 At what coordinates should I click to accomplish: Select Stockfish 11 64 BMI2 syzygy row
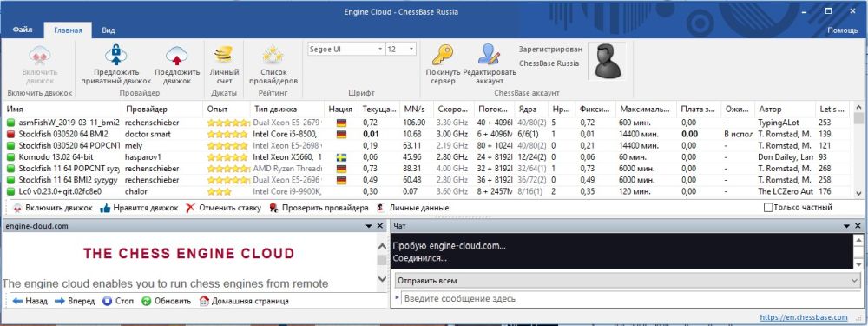click(x=427, y=180)
